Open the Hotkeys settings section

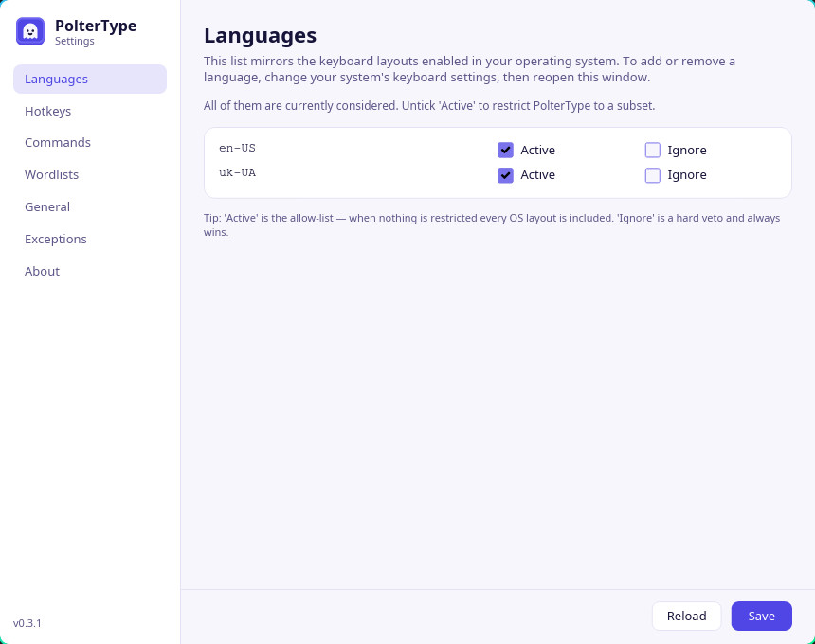pos(90,111)
